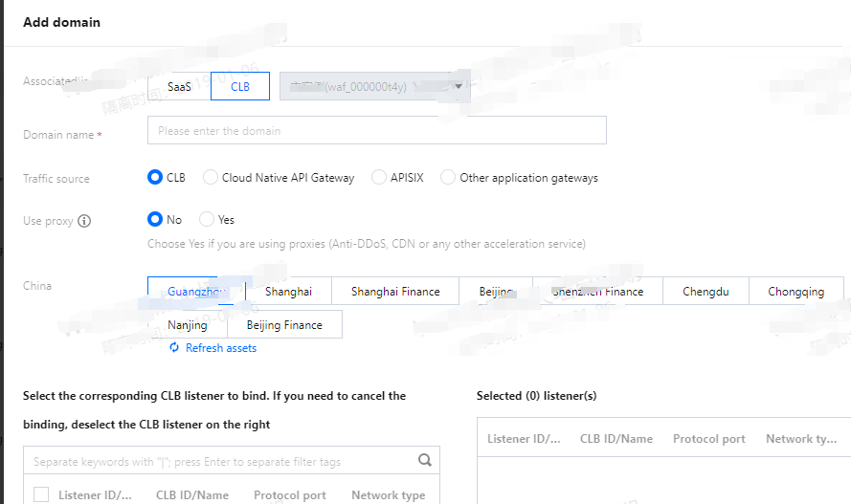The height and width of the screenshot is (504, 851).
Task: Choose the APISIX traffic source option
Action: (x=379, y=178)
